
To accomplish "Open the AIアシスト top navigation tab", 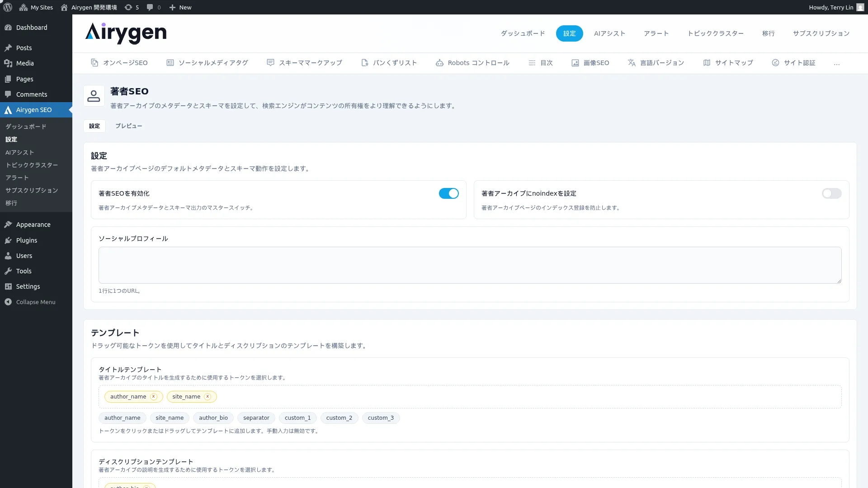I will 609,33.
